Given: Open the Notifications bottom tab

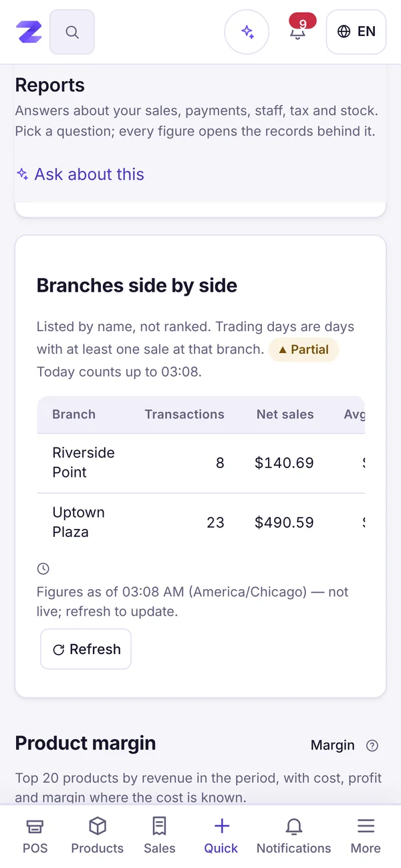Looking at the screenshot, I should 294,836.
